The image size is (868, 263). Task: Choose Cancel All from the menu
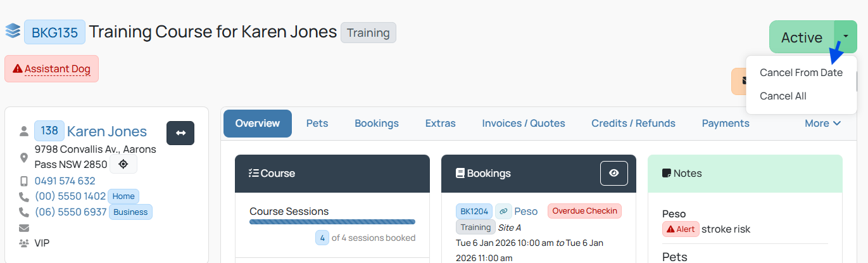click(x=783, y=96)
